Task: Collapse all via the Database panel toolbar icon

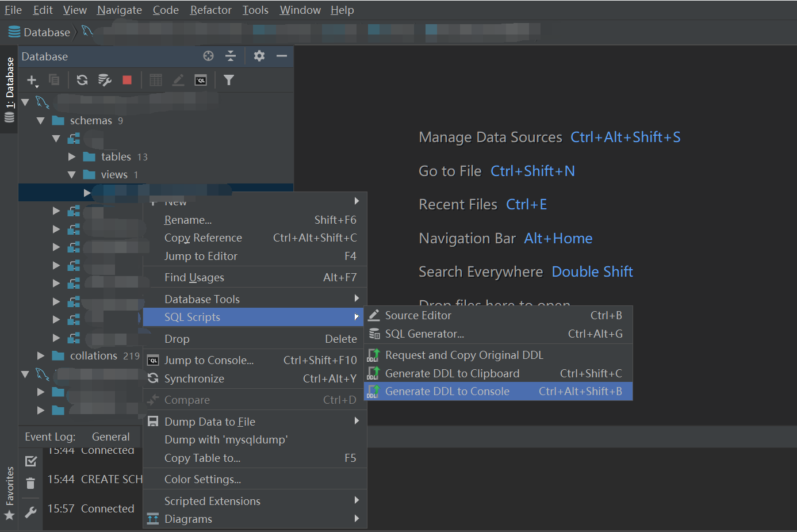Action: tap(231, 56)
